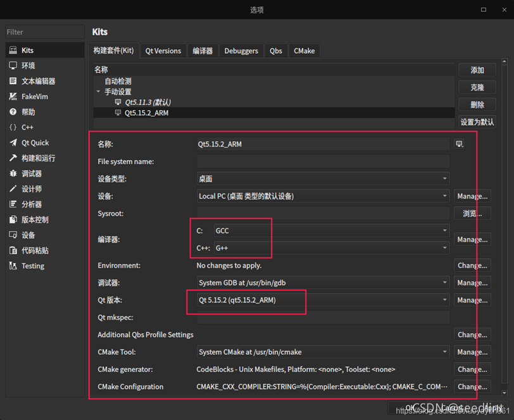Click the 克隆 button

[x=477, y=87]
